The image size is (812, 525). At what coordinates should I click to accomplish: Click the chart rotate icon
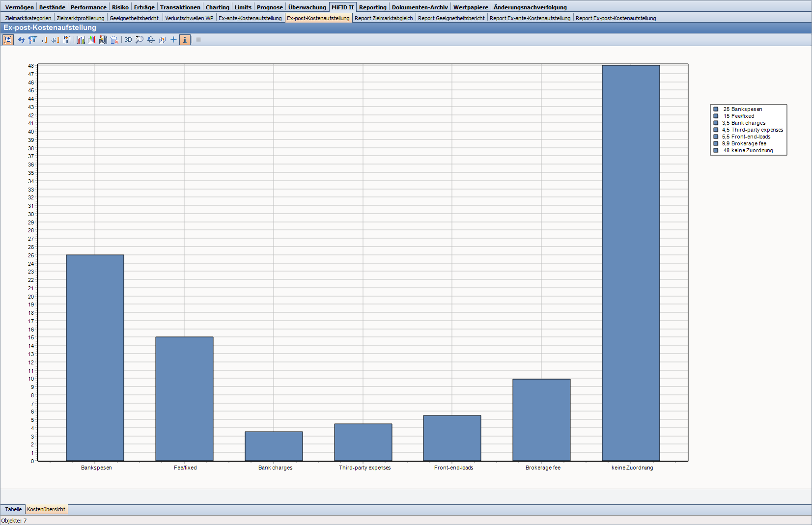151,40
